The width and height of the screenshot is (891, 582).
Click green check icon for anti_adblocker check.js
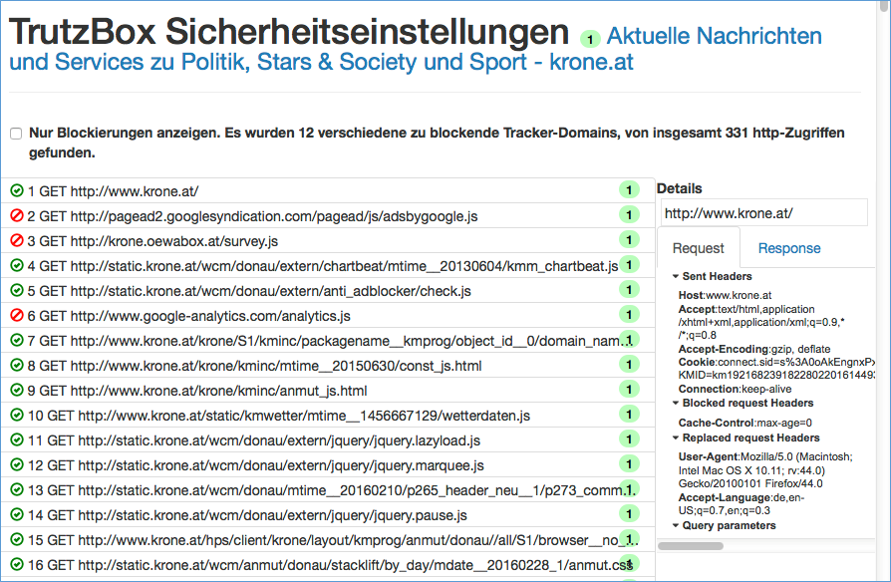[17, 290]
